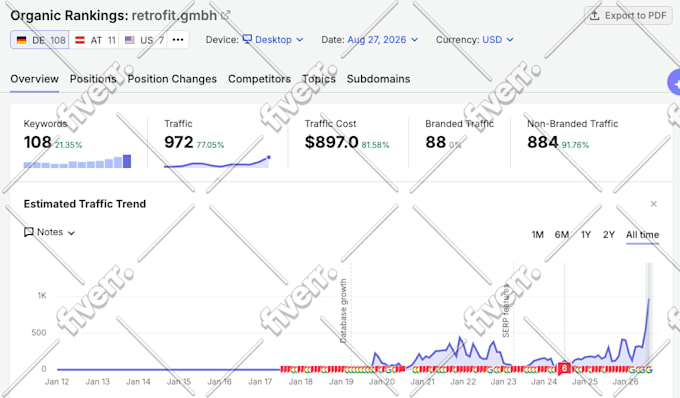This screenshot has width=680, height=398.
Task: Click the Non-Branded Traffic value 884
Action: (543, 142)
